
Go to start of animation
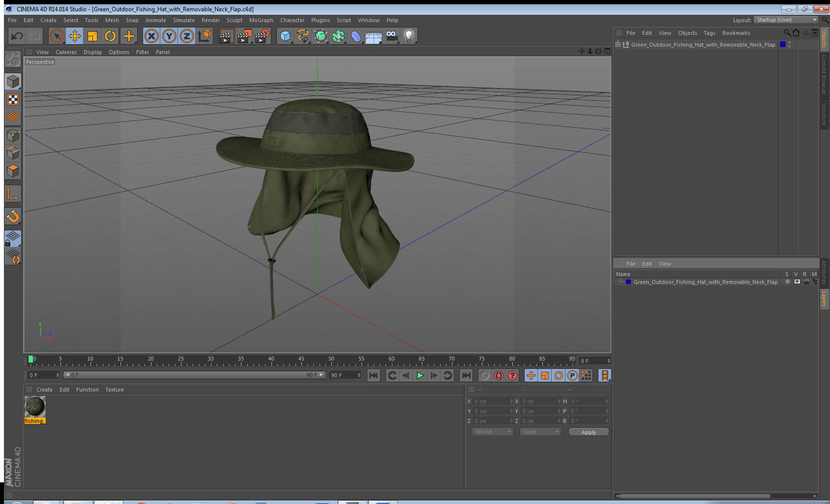coord(374,375)
